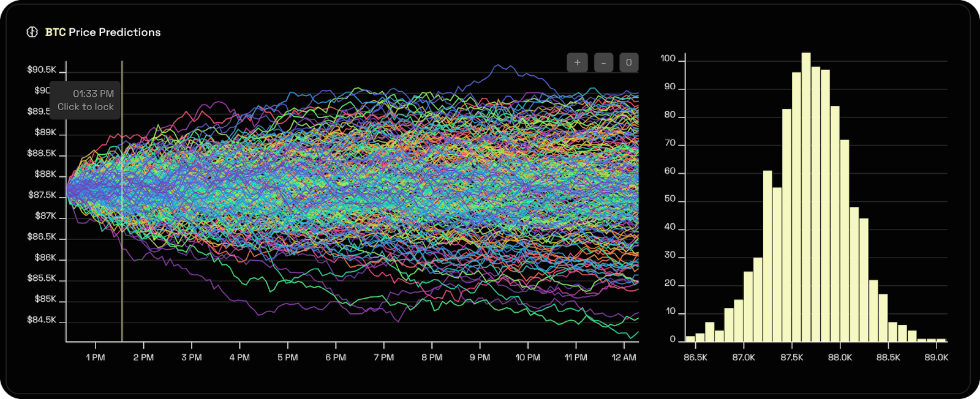
Task: Click the 88.0K histogram axis label
Action: [840, 357]
